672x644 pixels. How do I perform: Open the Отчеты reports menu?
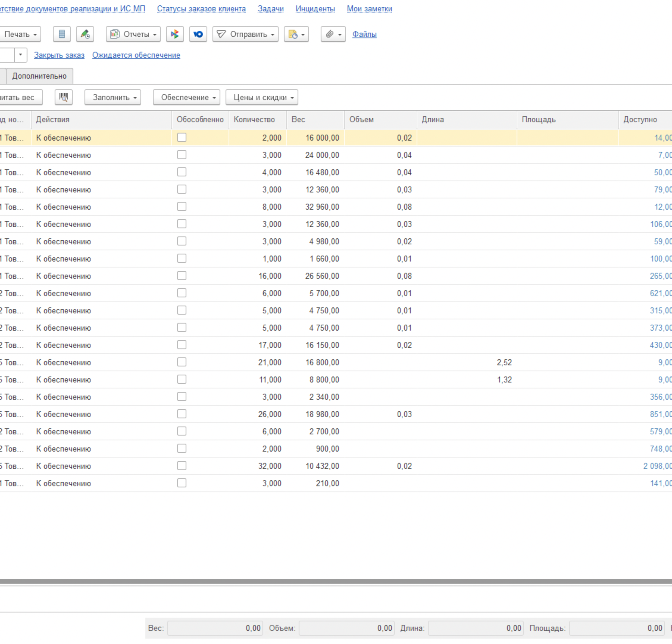(x=133, y=34)
